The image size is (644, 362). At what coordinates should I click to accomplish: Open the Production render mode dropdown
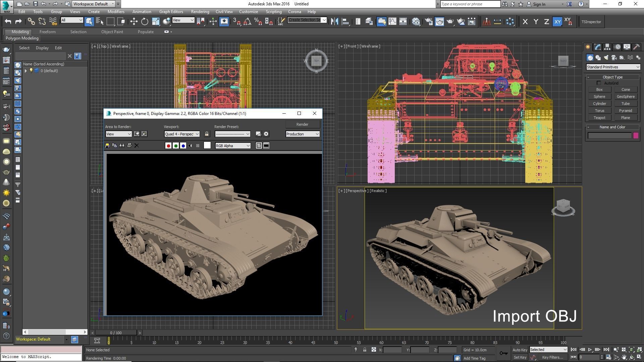pyautogui.click(x=303, y=134)
